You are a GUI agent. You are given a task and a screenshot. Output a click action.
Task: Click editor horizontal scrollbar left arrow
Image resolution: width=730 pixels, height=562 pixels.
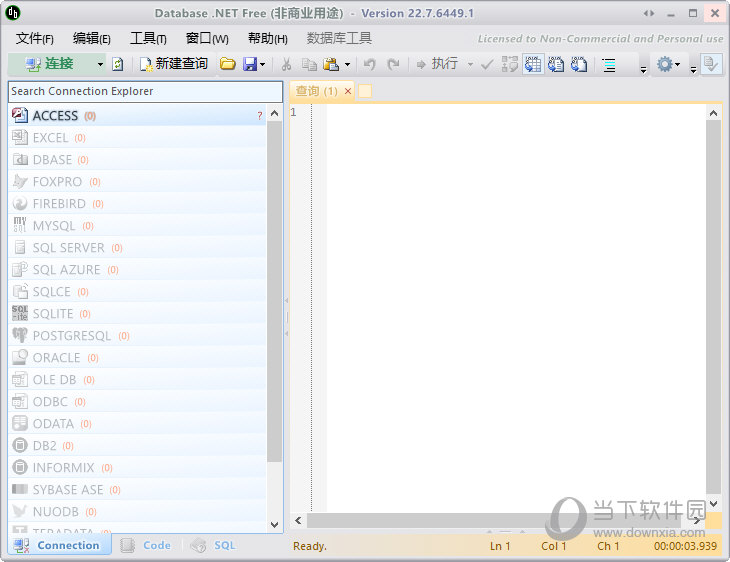(298, 521)
